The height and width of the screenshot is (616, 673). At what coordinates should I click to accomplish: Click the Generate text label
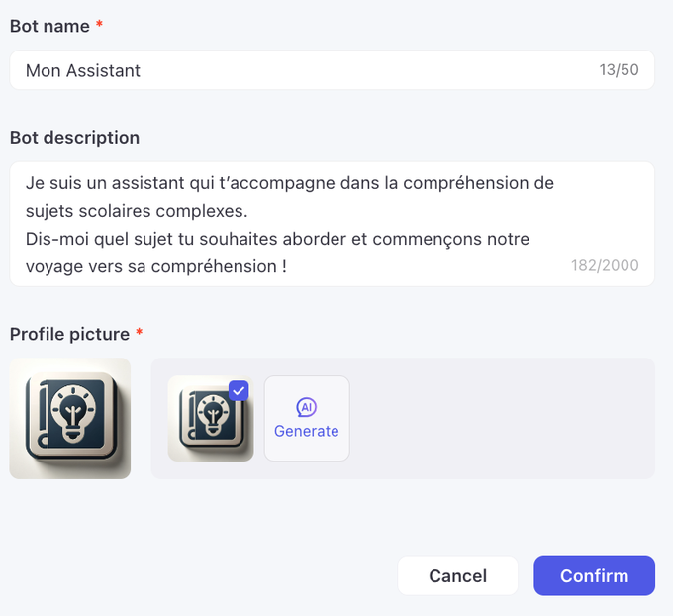(x=306, y=431)
